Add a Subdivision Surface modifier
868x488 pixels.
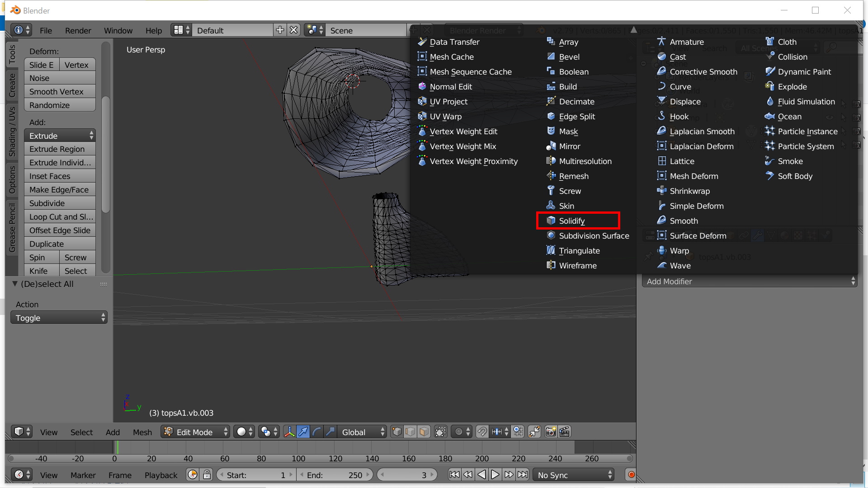588,235
